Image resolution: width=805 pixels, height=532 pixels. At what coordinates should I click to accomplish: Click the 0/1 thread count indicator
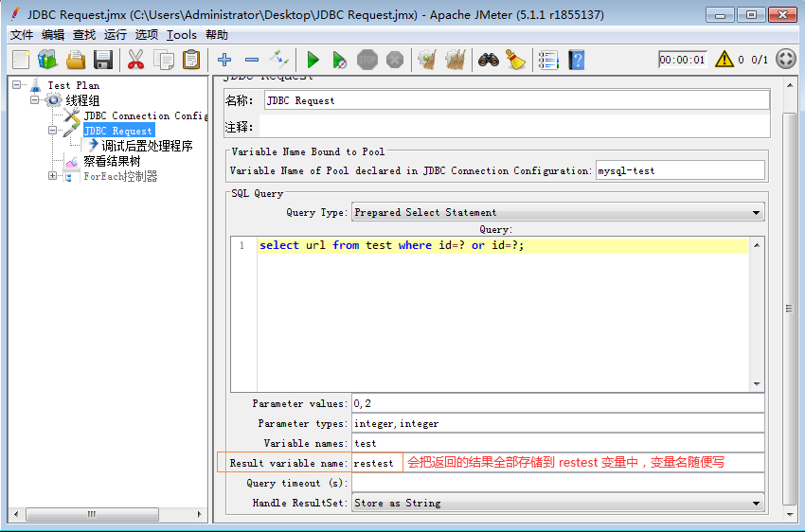point(760,60)
